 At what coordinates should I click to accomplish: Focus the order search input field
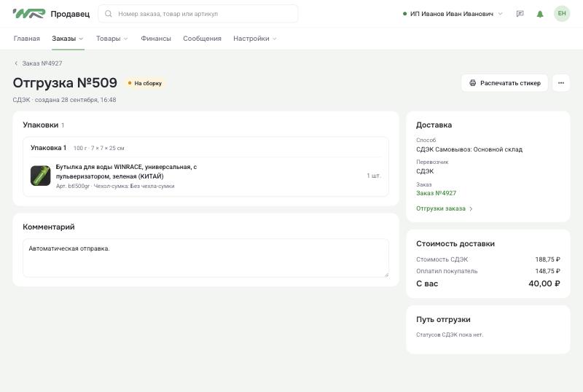[197, 14]
